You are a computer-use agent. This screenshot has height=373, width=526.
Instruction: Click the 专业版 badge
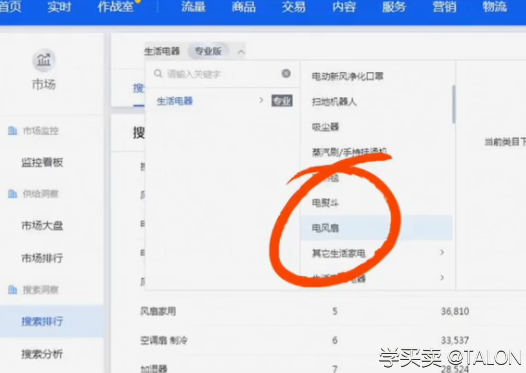pos(208,51)
